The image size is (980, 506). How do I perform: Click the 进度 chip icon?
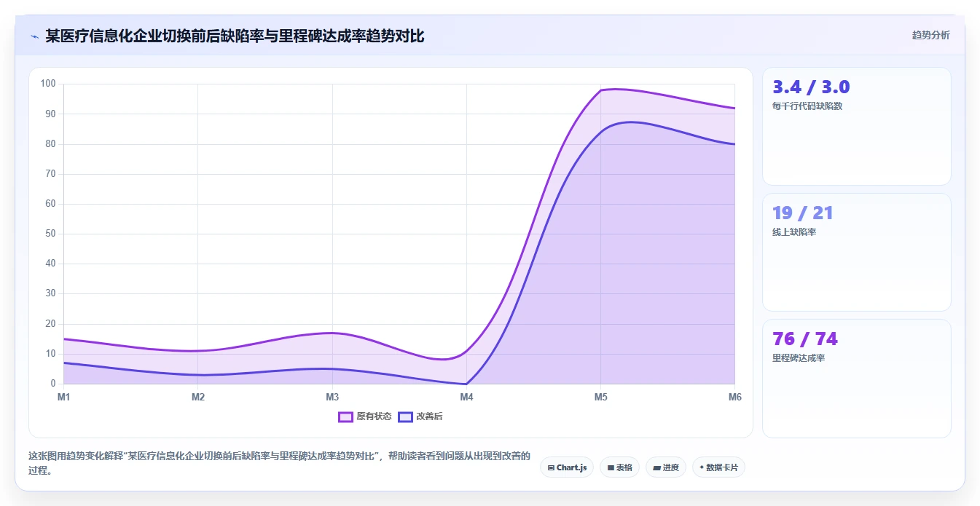click(656, 467)
